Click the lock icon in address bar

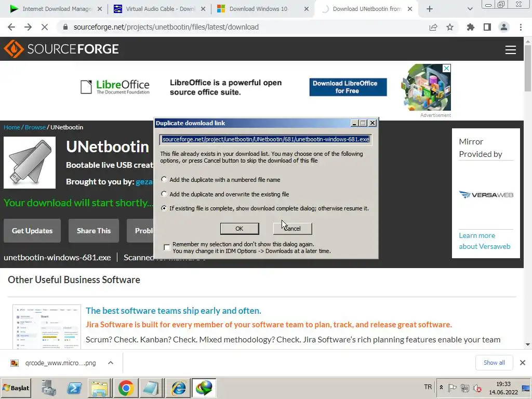[x=65, y=27]
